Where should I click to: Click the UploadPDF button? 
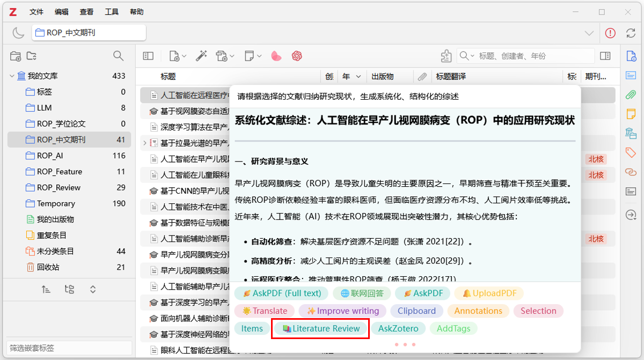point(489,293)
